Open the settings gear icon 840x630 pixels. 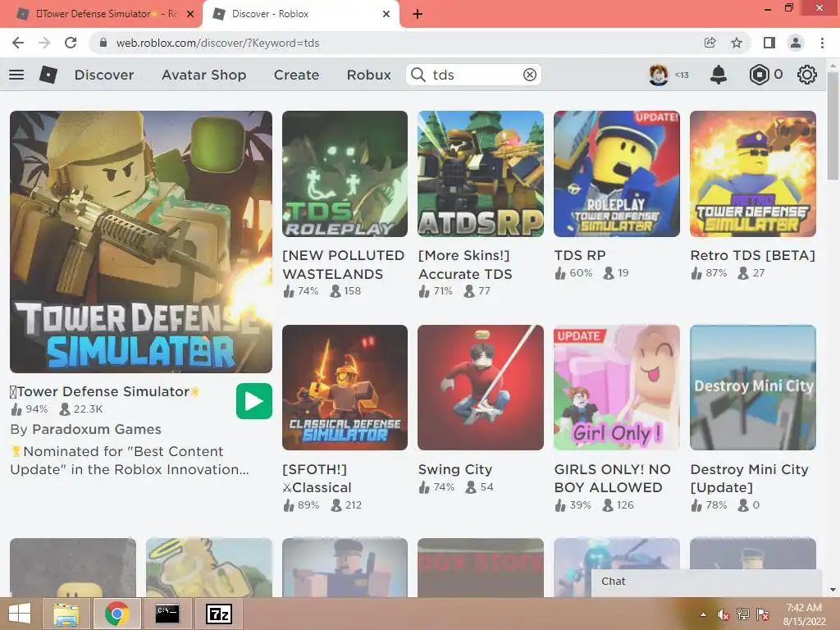point(807,75)
